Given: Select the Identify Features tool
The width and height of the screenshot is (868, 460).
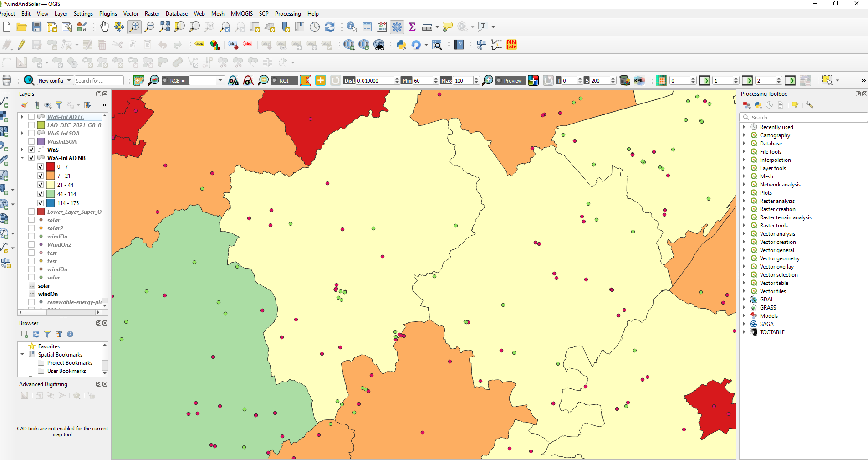Looking at the screenshot, I should pos(351,27).
